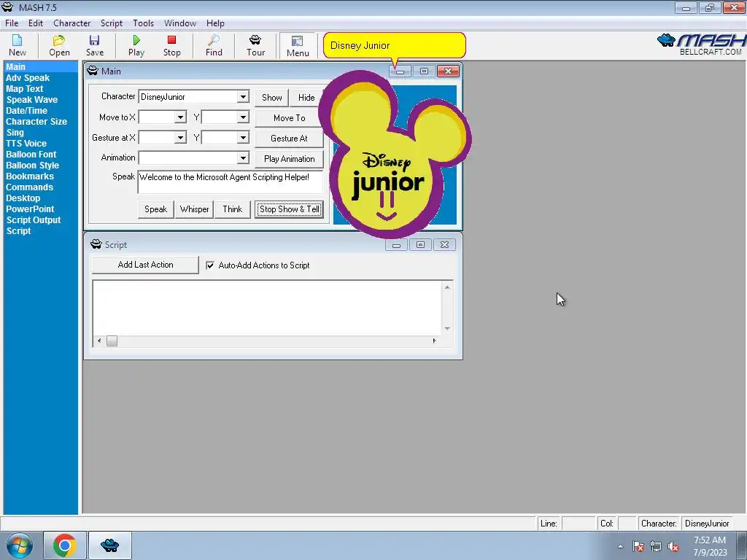
Task: Click the Hide button
Action: click(x=306, y=97)
